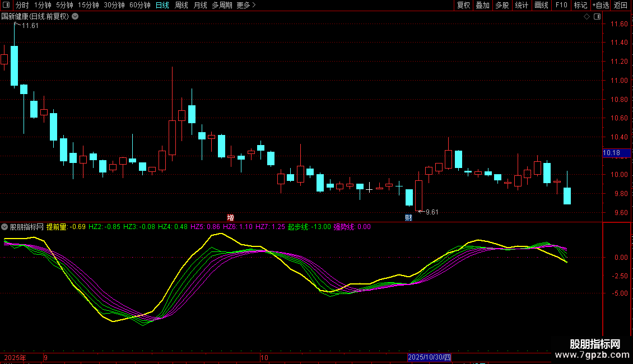Open F10 company information
This screenshot has width=633, height=364.
(x=561, y=5)
